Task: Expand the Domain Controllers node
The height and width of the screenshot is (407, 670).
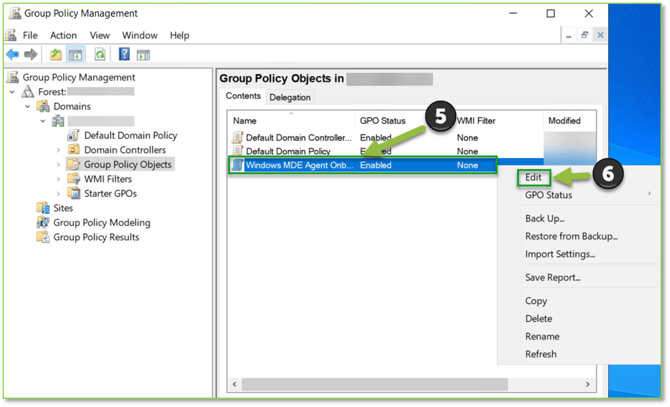Action: [59, 150]
